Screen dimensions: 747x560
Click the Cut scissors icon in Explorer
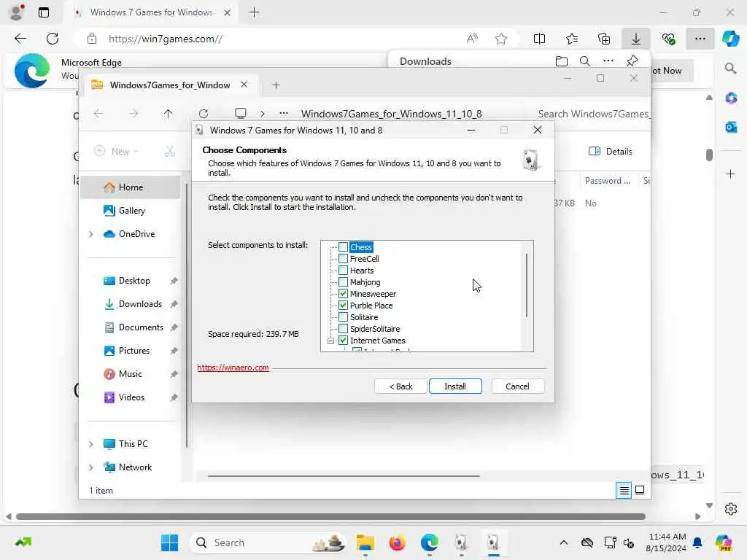[x=169, y=152]
